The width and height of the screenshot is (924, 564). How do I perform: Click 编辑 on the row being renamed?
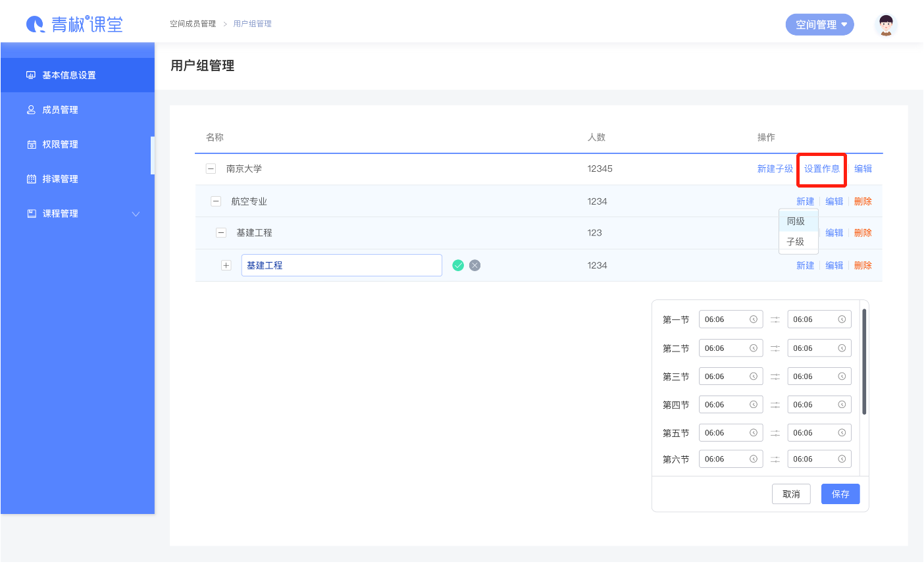pyautogui.click(x=834, y=265)
